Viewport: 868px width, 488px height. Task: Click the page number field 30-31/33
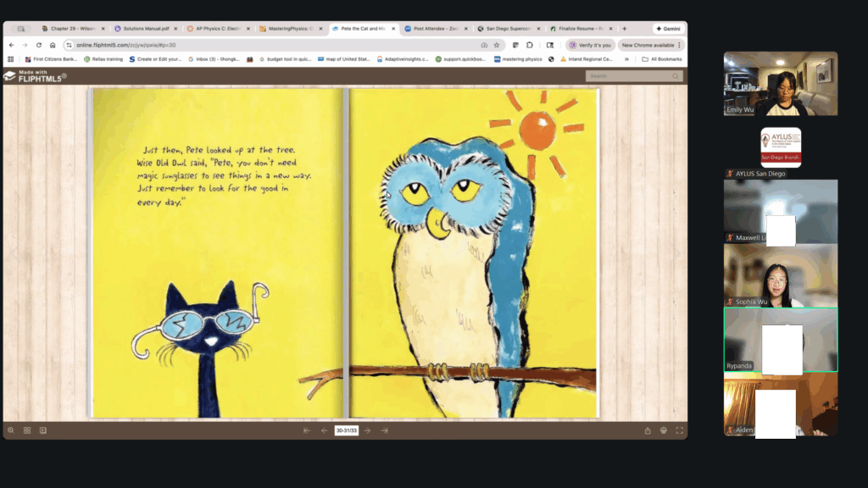tap(346, 430)
